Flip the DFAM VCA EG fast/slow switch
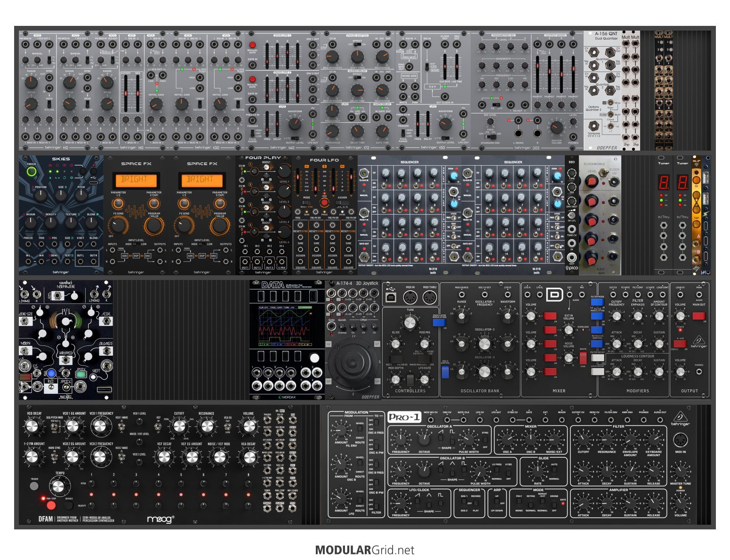 (x=227, y=426)
